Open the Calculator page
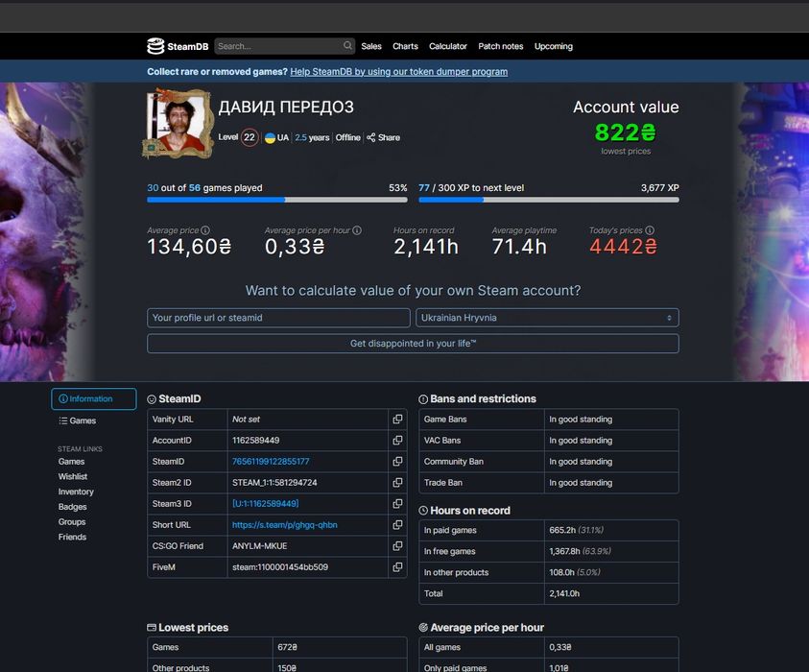809x672 pixels. coord(448,46)
